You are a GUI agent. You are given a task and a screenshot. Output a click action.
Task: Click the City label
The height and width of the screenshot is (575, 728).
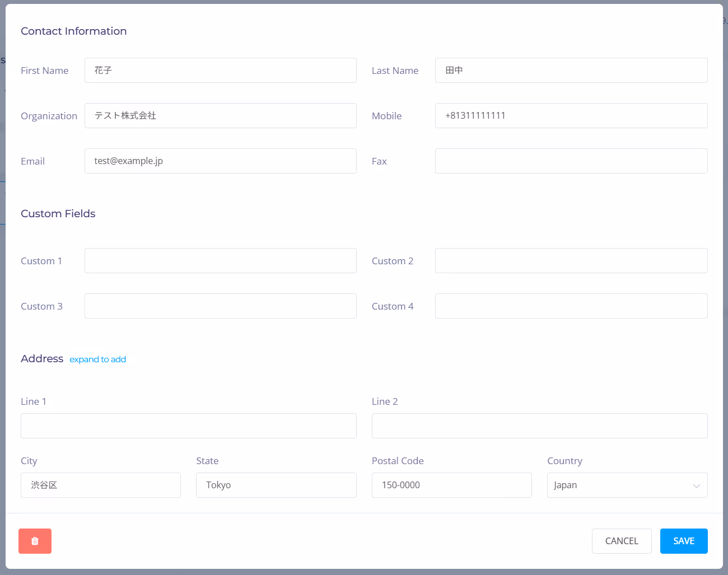pyautogui.click(x=29, y=461)
